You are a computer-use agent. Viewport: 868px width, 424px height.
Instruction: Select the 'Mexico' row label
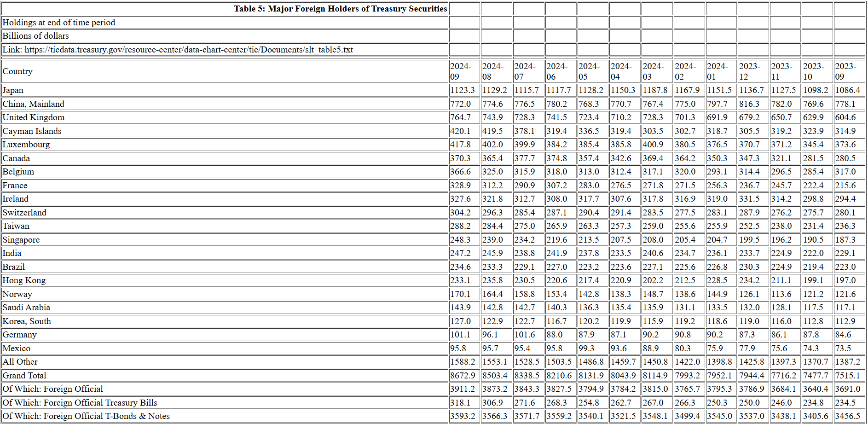point(16,348)
